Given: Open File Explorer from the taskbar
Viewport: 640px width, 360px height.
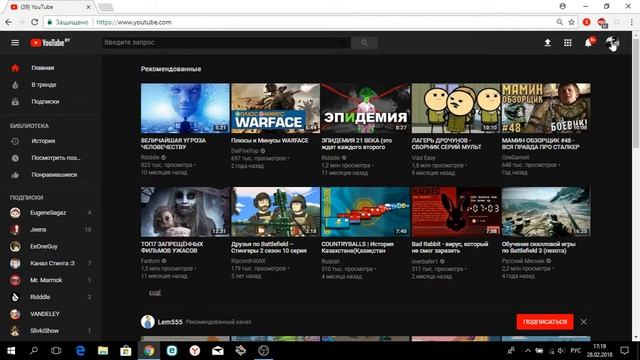Looking at the screenshot, I should [103, 351].
